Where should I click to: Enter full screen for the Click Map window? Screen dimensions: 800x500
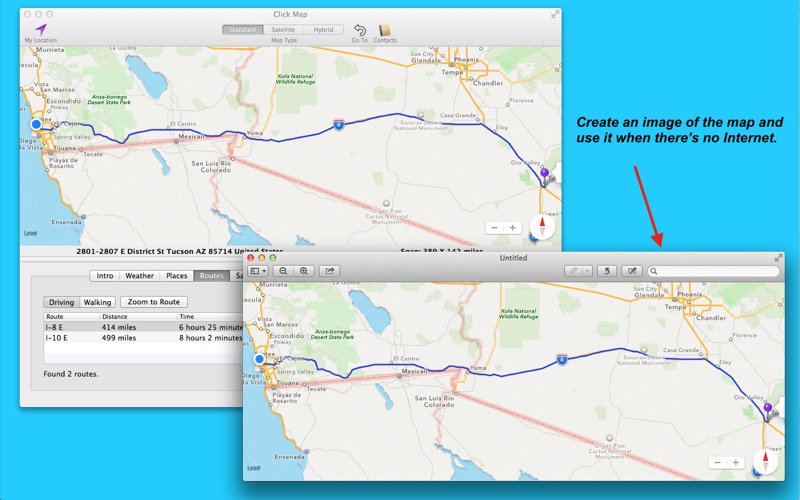tap(554, 14)
